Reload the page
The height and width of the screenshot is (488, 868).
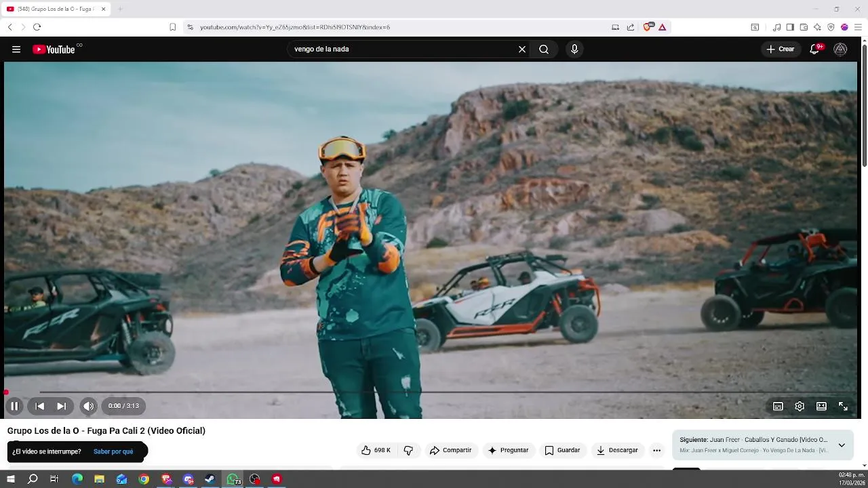tap(37, 27)
